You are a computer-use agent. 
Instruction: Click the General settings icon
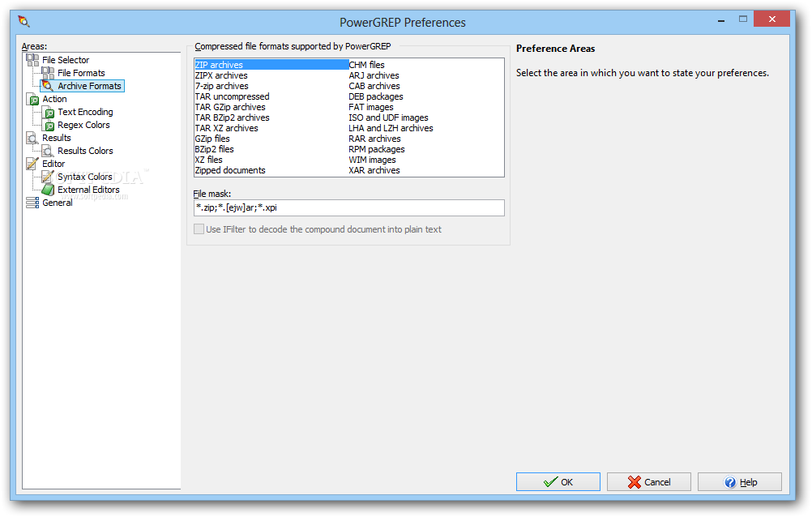coord(32,203)
